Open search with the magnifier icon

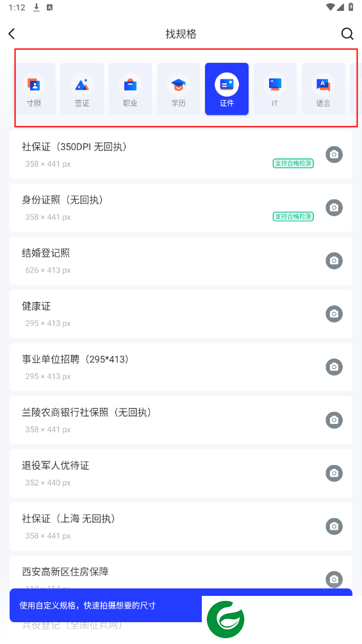347,34
